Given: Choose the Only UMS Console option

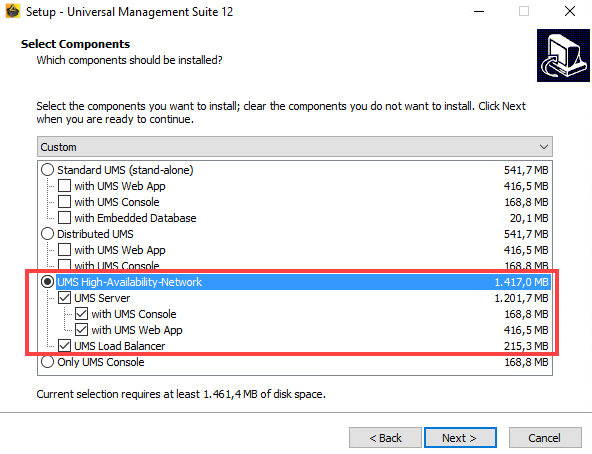Looking at the screenshot, I should [x=47, y=362].
